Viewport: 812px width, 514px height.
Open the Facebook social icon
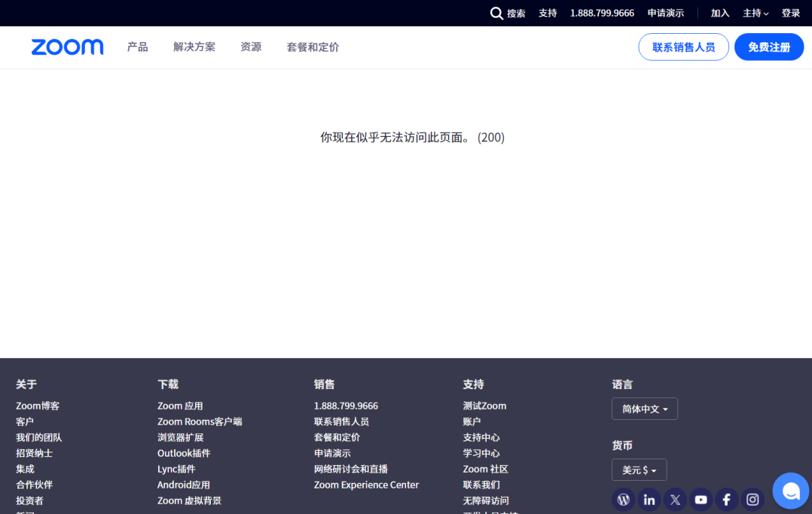click(726, 499)
